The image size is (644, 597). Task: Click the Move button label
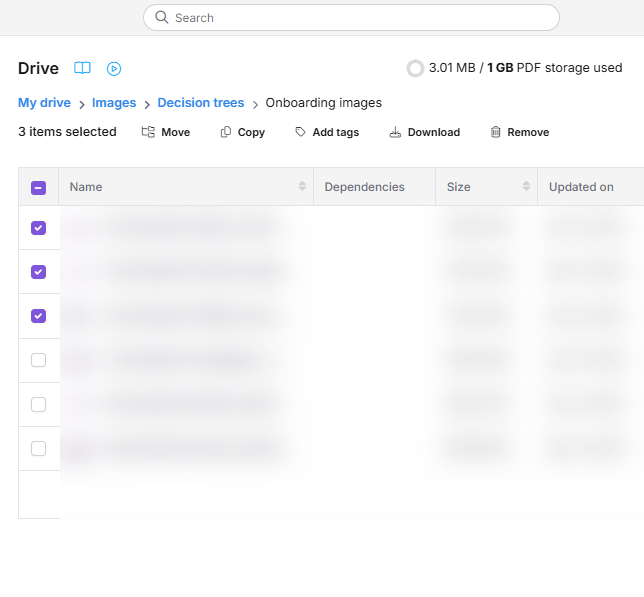176,132
